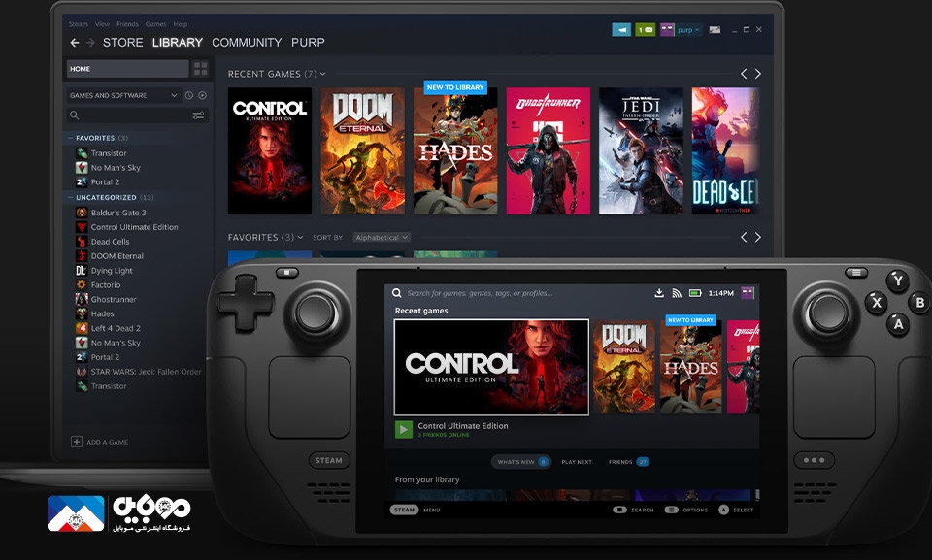Open the announcements megaphone icon in title bar

point(621,29)
